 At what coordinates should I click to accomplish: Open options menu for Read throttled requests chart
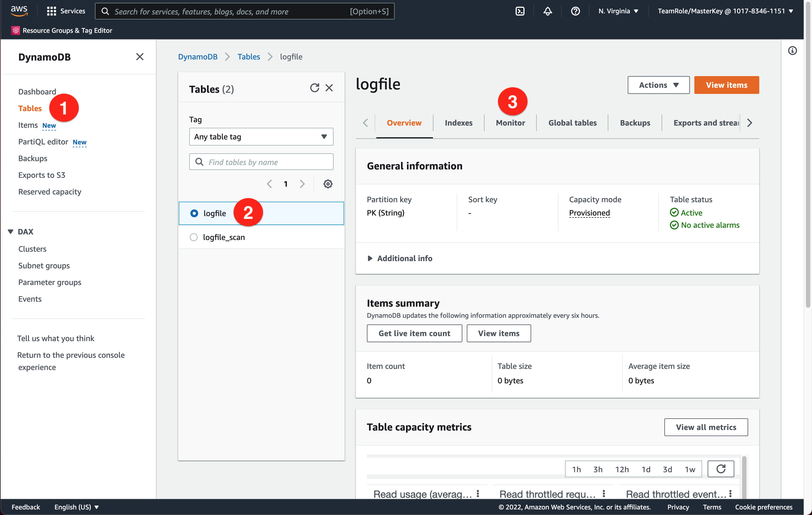(x=604, y=494)
